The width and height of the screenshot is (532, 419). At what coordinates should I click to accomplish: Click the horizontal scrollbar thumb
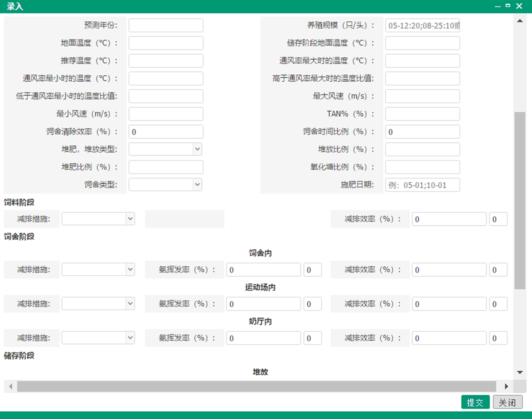coord(256,386)
